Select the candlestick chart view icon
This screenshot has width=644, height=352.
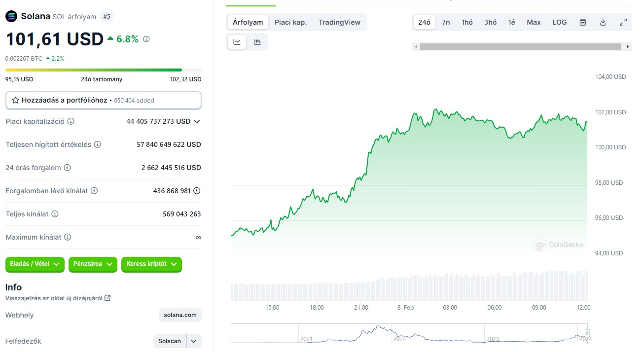257,42
